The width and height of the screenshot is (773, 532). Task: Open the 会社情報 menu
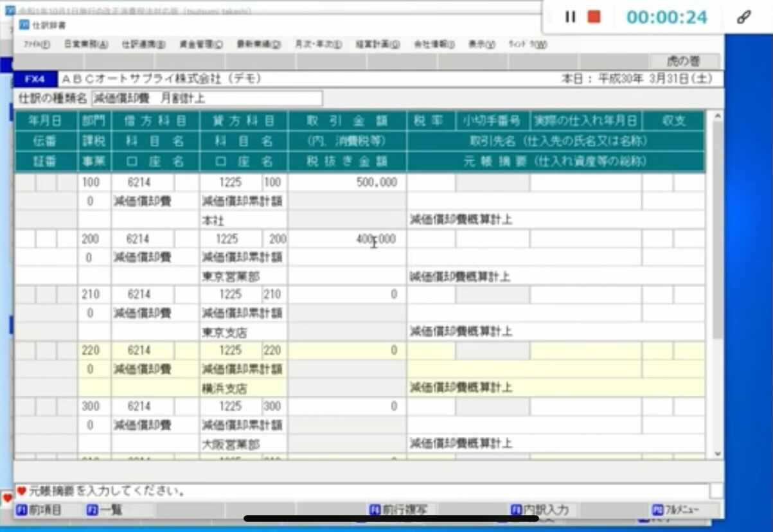[x=434, y=44]
